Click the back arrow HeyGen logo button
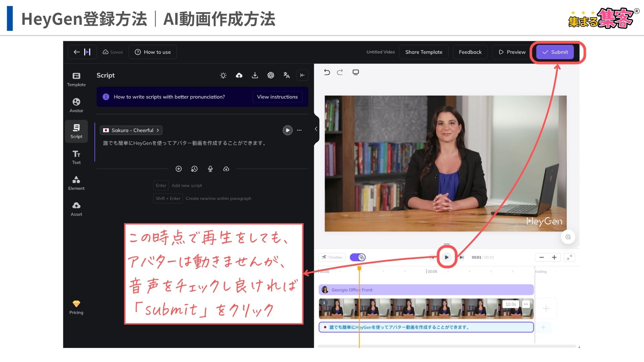Screen dimensions: 644x362 [82, 52]
